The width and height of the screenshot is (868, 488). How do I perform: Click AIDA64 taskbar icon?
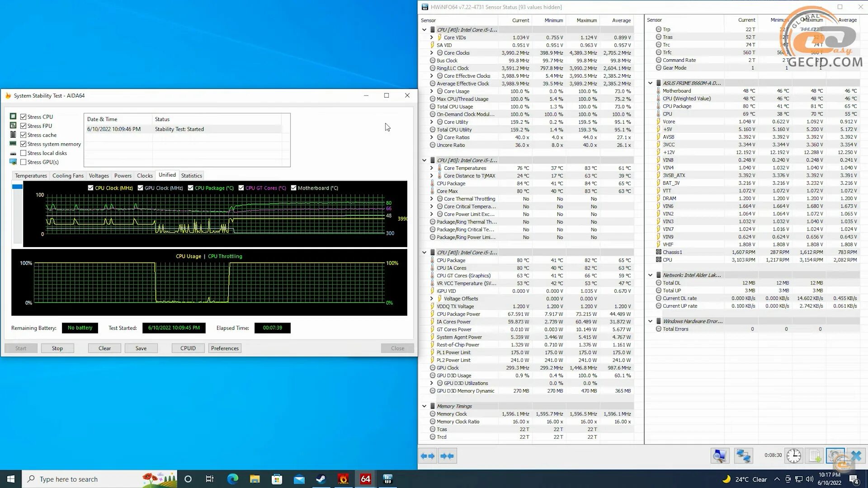pos(365,479)
